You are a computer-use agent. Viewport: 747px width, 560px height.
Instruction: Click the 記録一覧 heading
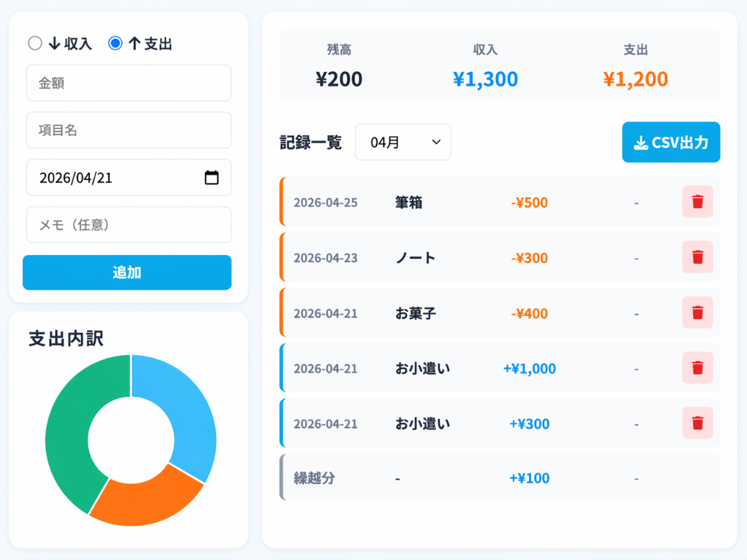point(311,142)
